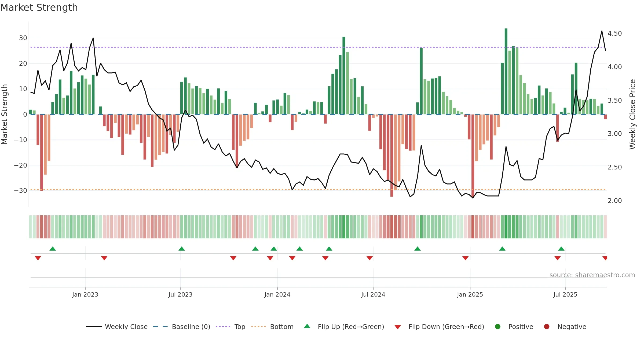Click the red Flip Down triangle in legend
The width and height of the screenshot is (644, 362).
(x=398, y=327)
